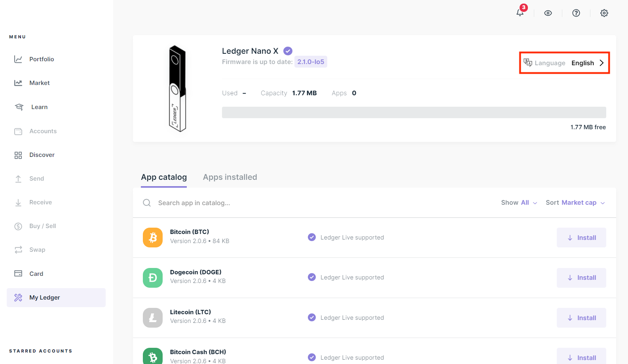Screen dimensions: 628x364
Task: Open the help question mark icon
Action: 576,13
